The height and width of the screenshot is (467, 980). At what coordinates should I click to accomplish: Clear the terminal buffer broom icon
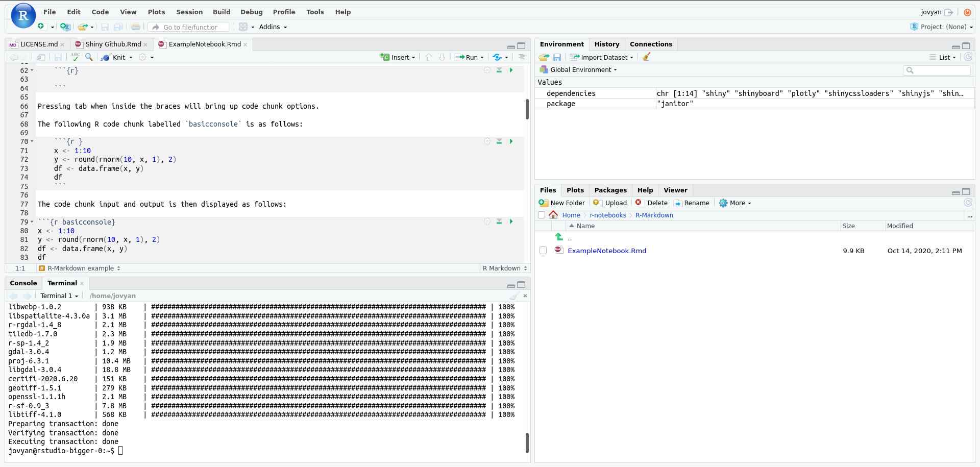[x=514, y=296]
